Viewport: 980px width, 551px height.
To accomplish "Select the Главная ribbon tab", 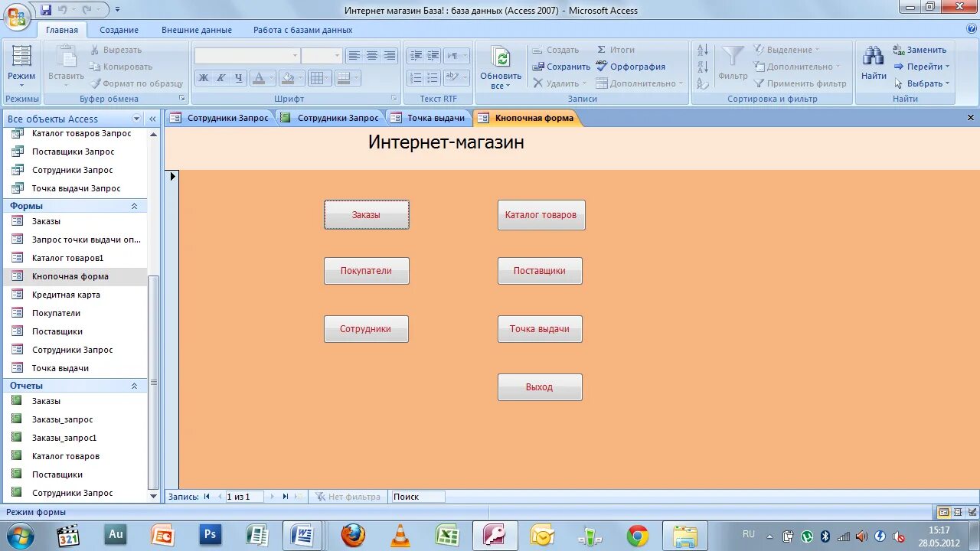I will click(x=61, y=30).
